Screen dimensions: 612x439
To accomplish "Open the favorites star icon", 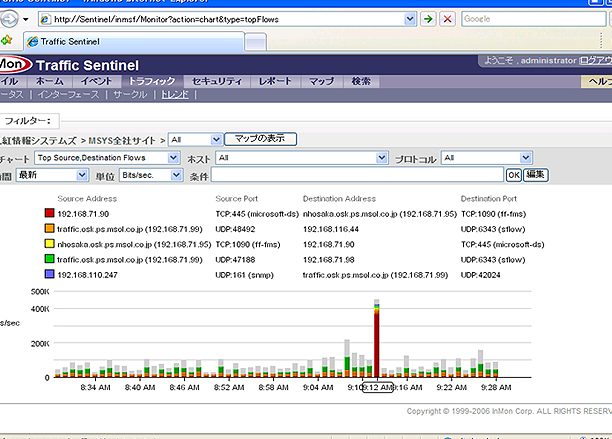I will [x=7, y=40].
